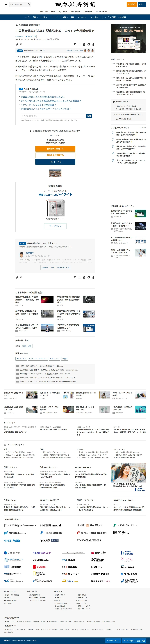Open the NIKKEI KAI logo link
The width and height of the screenshot is (150, 644).
[129, 574]
